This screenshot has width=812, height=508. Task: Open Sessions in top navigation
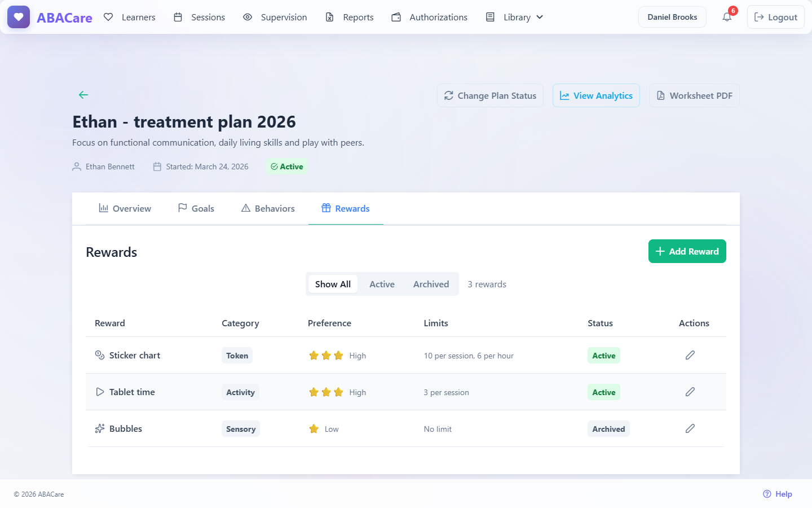tap(199, 17)
